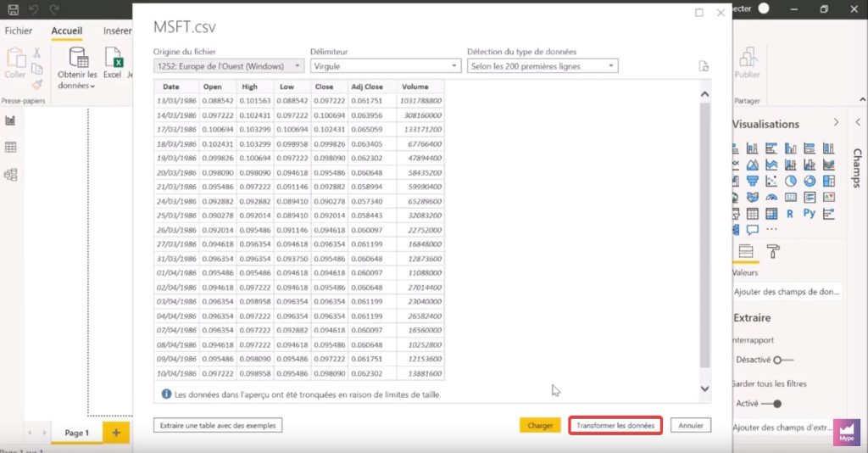Viewport: 868px width, 453px height.
Task: Select the area chart visual
Action: pyautogui.click(x=752, y=165)
